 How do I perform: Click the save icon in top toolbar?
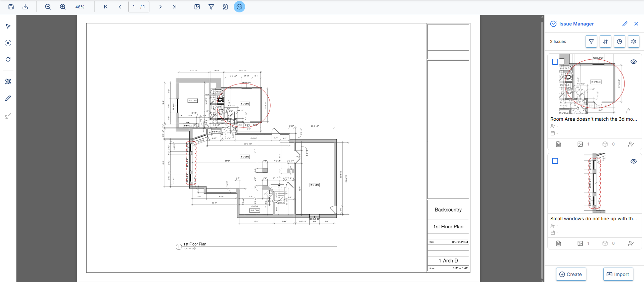coord(11,7)
